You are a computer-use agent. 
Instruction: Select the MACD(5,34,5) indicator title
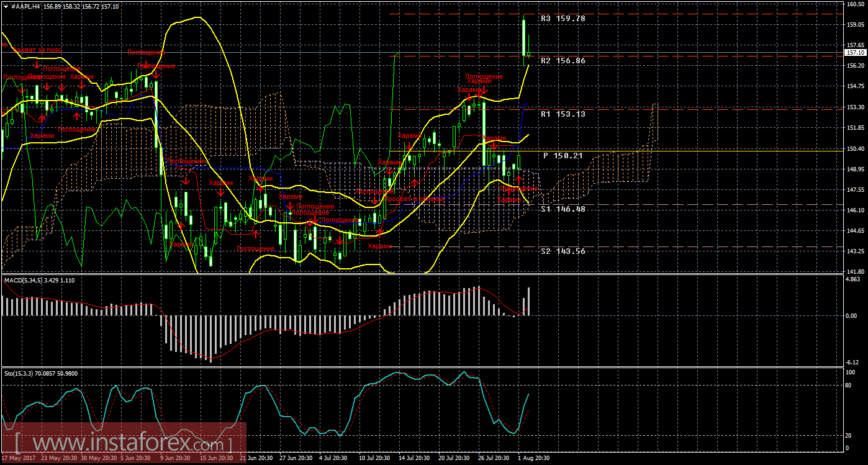click(39, 281)
